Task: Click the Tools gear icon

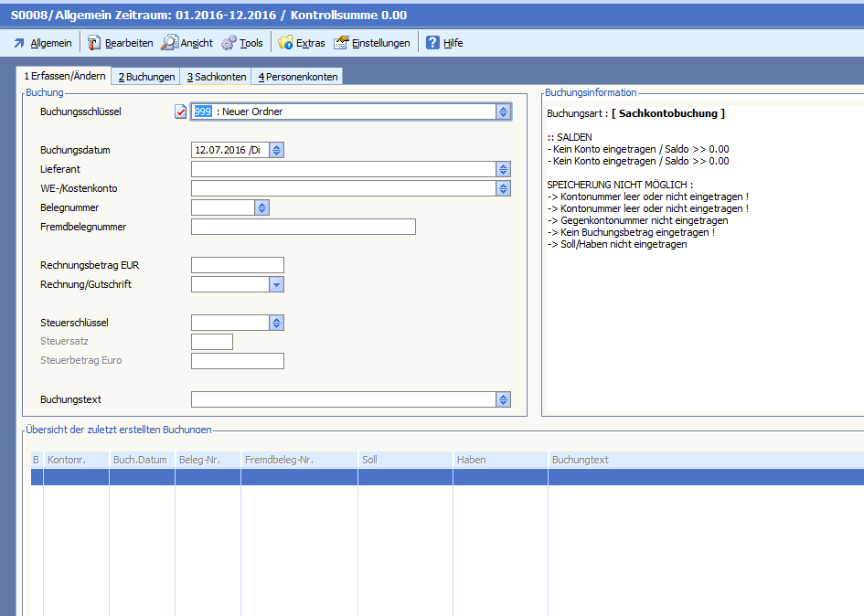Action: click(229, 43)
